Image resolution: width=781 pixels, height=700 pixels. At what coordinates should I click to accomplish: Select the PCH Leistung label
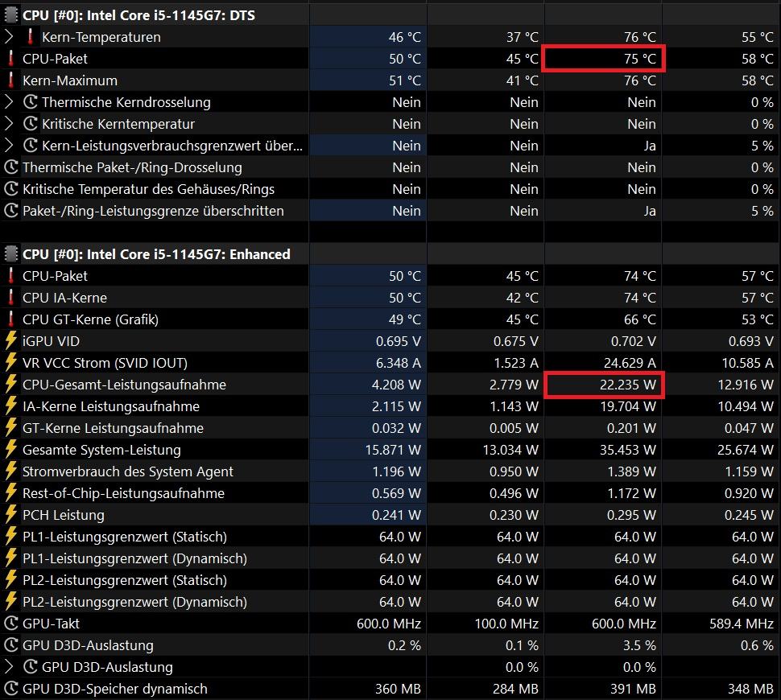[64, 515]
